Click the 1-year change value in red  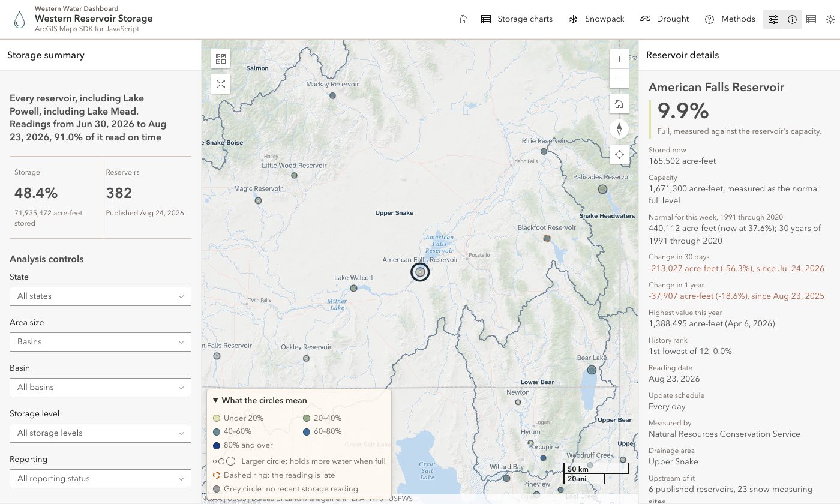pyautogui.click(x=736, y=296)
